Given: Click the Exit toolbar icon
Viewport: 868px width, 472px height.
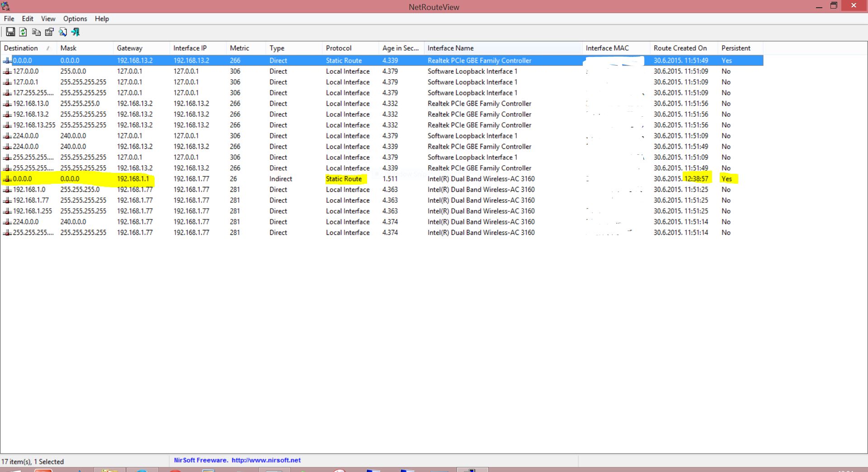Looking at the screenshot, I should [x=75, y=32].
